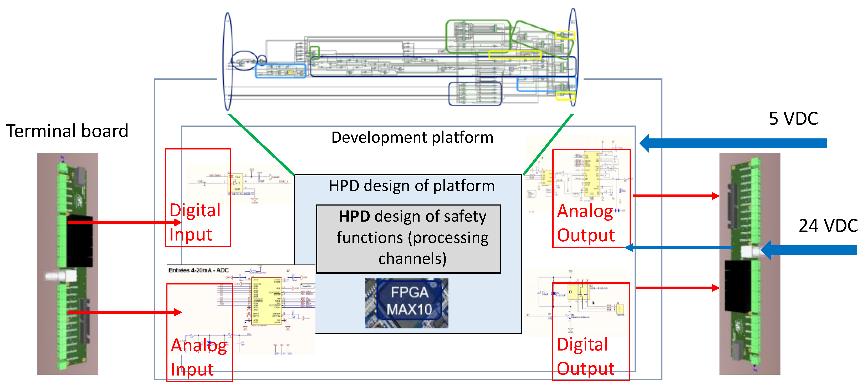Click the 5 VDC blue arrow
This screenshot has height=390, width=868.
click(733, 143)
